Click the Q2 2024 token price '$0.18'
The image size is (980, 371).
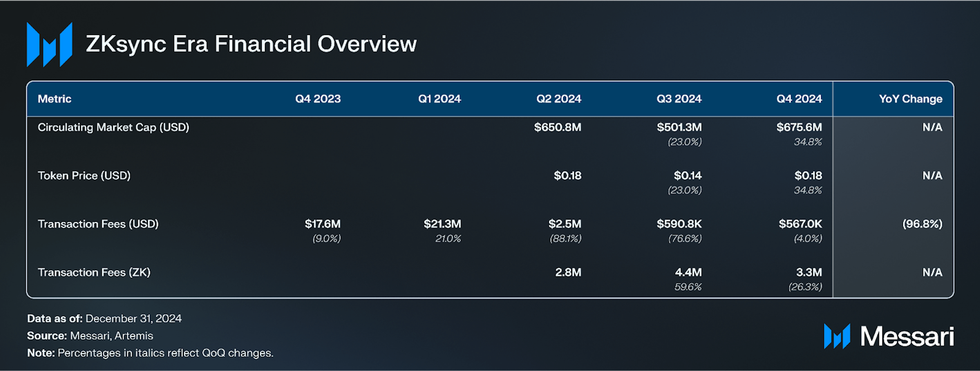(x=567, y=176)
